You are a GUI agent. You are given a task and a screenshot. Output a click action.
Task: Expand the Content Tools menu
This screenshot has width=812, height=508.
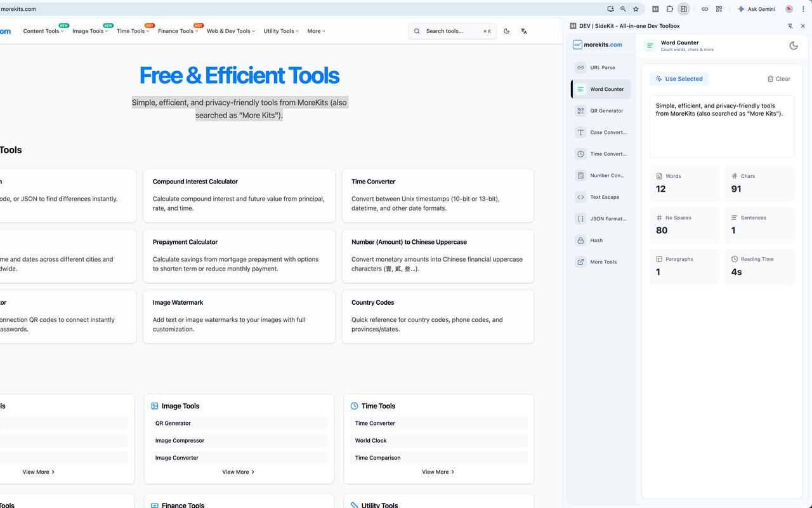[44, 31]
